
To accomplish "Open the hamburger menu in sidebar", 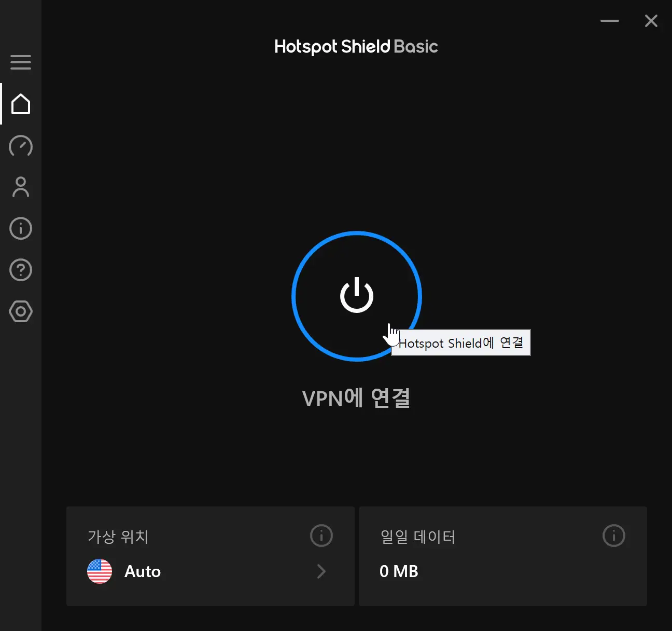I will (21, 62).
